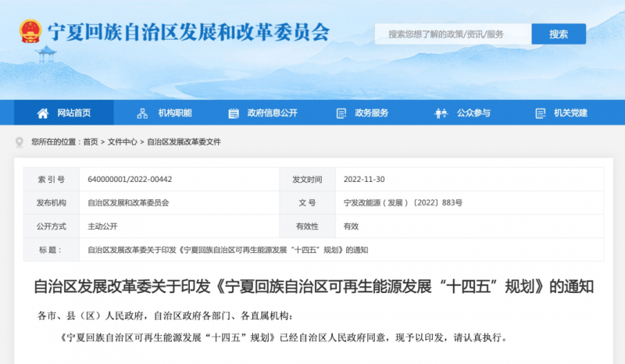Image resolution: width=625 pixels, height=364 pixels.
Task: Click the 文号 label cell
Action: [x=307, y=203]
